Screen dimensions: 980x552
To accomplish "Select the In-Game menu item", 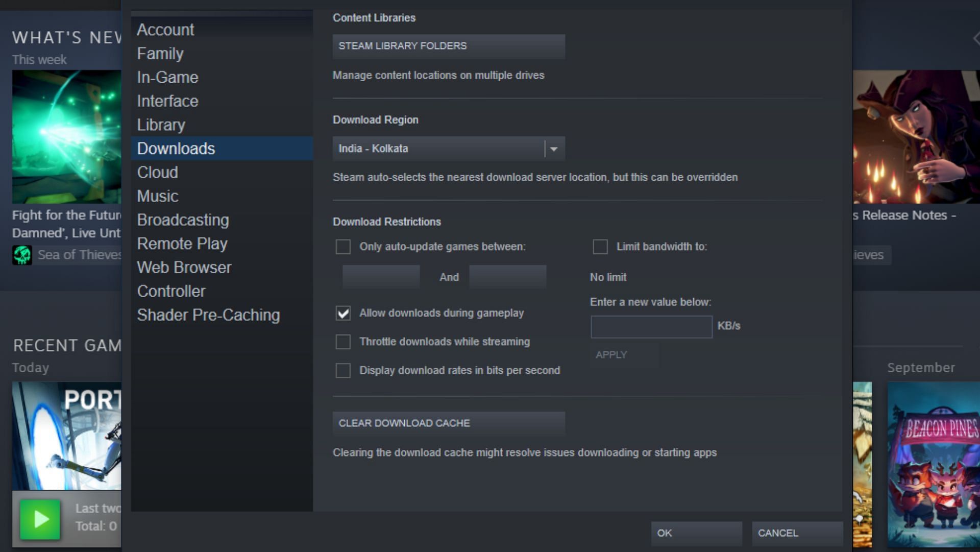I will tap(166, 77).
